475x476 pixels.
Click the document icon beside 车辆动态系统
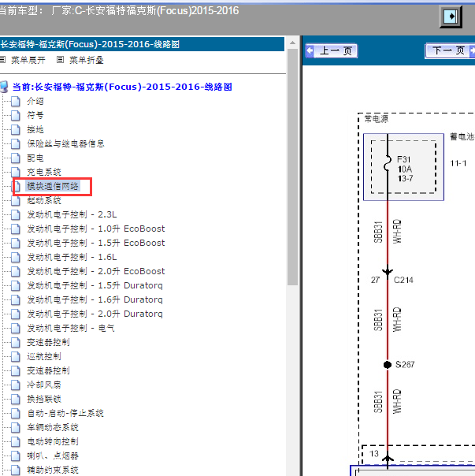pyautogui.click(x=16, y=427)
